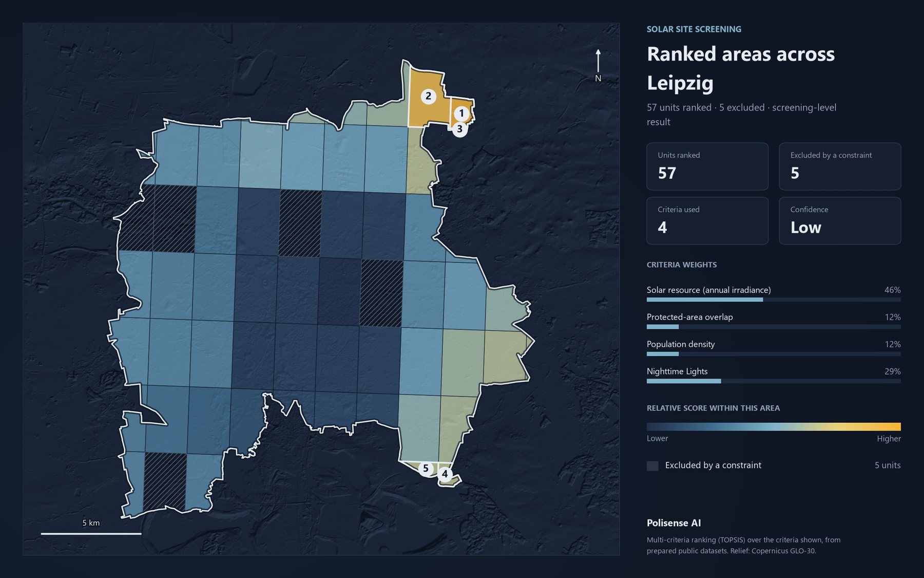The image size is (924, 578).
Task: Click the Excluded by a constraint legend swatch
Action: point(652,465)
